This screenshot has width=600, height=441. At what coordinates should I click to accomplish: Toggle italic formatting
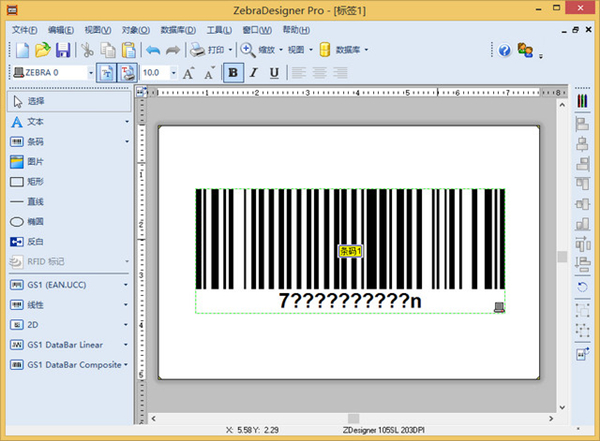tap(253, 72)
